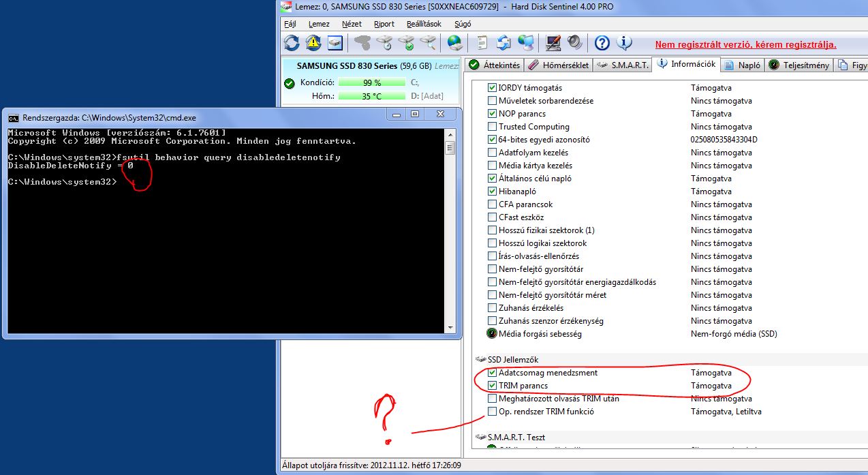
Task: Click the Kondíció 99 % health bar
Action: 371,83
